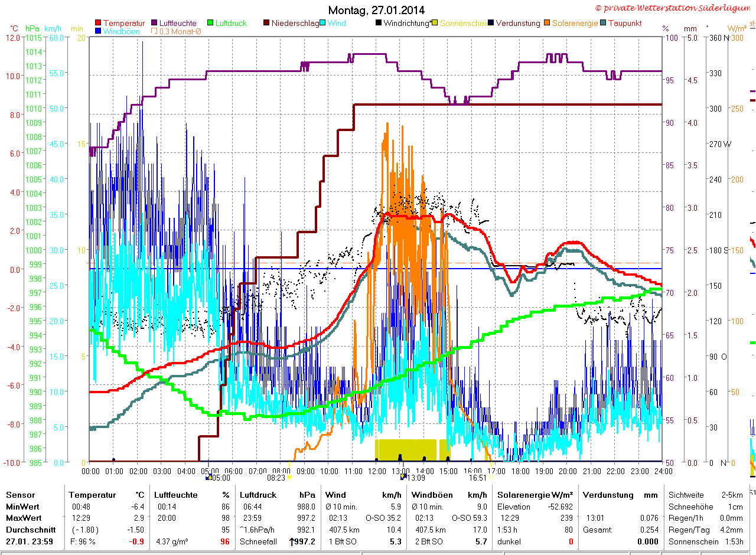Click the yellow Sonnenschein legend square
Screen dimensions: 756x555
[435, 23]
